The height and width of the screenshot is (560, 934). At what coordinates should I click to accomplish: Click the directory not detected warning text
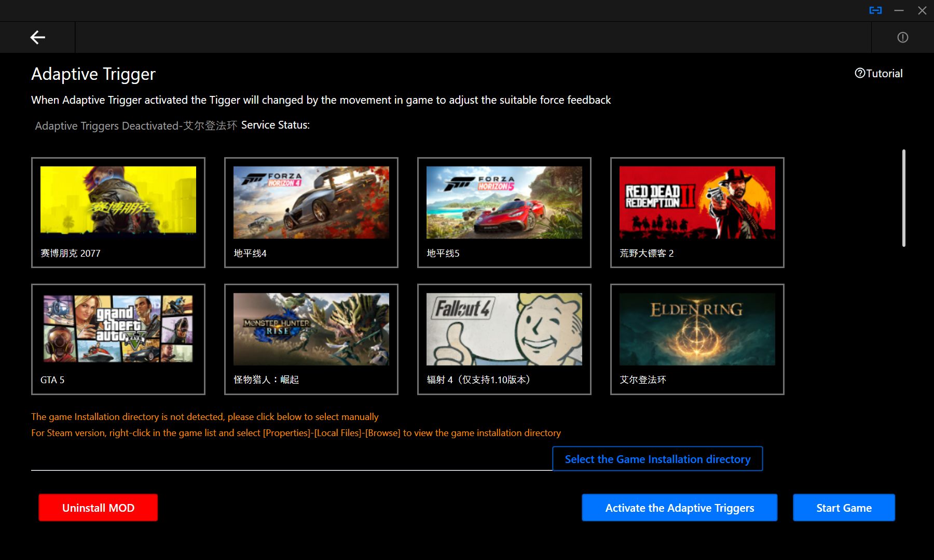pos(205,417)
